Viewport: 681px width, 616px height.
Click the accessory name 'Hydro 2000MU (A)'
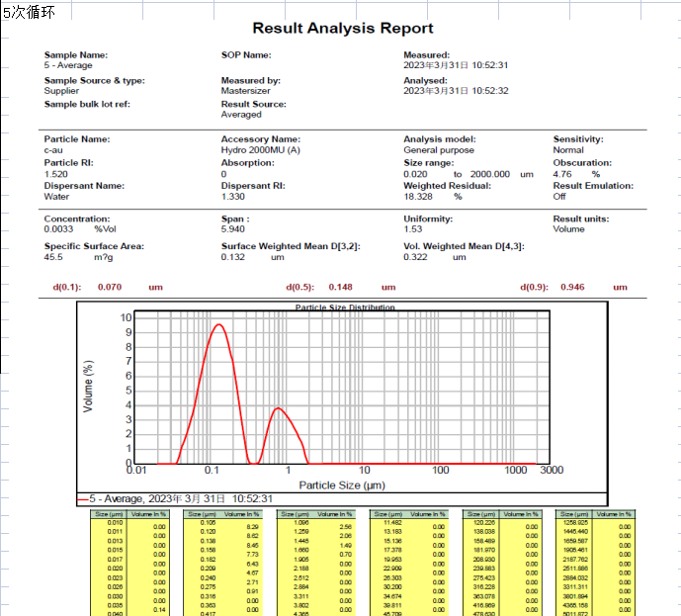261,150
